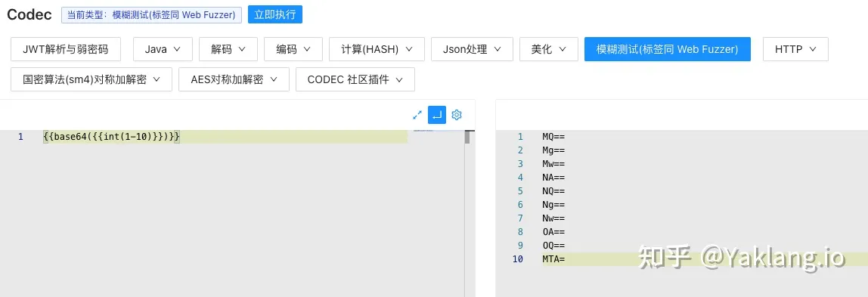Screen dimensions: 868x297
Task: Click line number 1 in input editor
Action: [x=20, y=137]
